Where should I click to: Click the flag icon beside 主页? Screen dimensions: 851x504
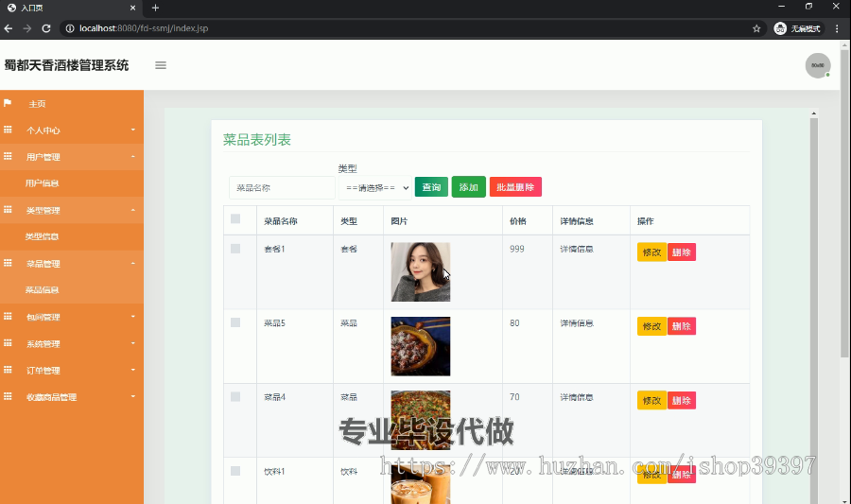[8, 103]
